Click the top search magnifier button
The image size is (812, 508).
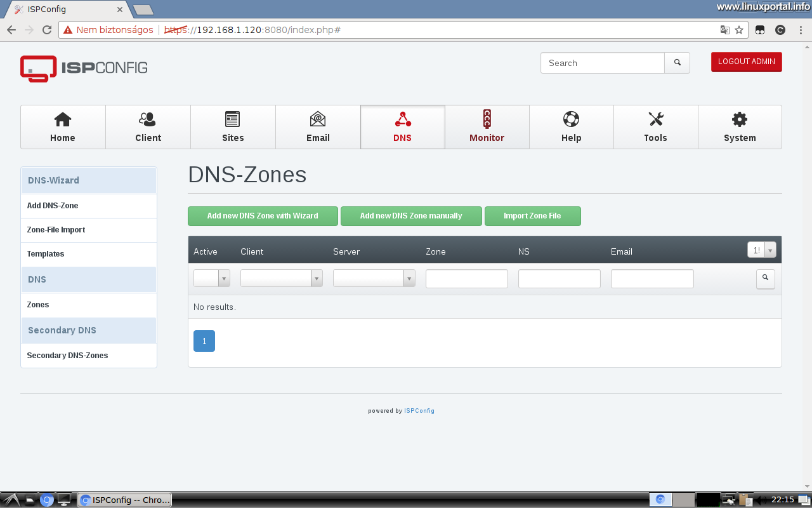pos(678,63)
